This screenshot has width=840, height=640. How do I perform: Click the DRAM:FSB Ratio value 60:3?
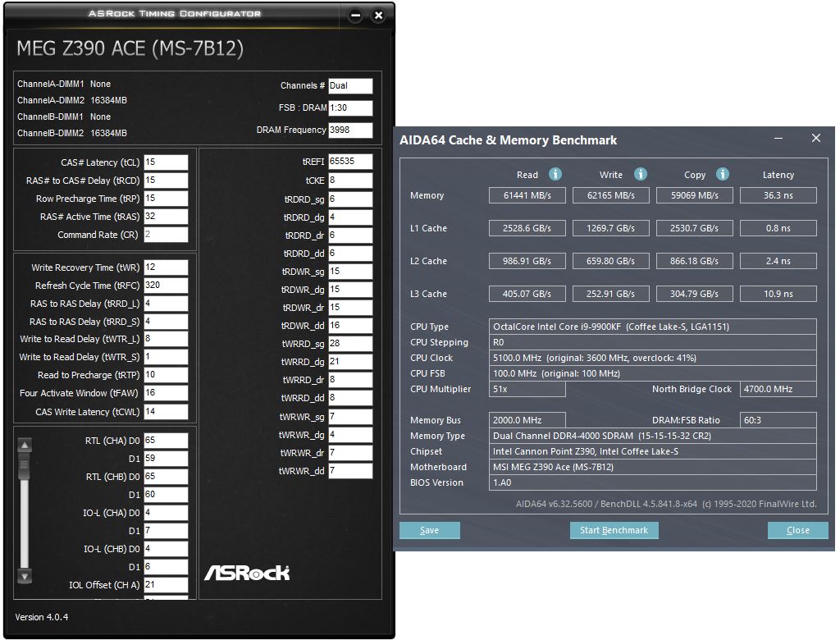point(778,420)
